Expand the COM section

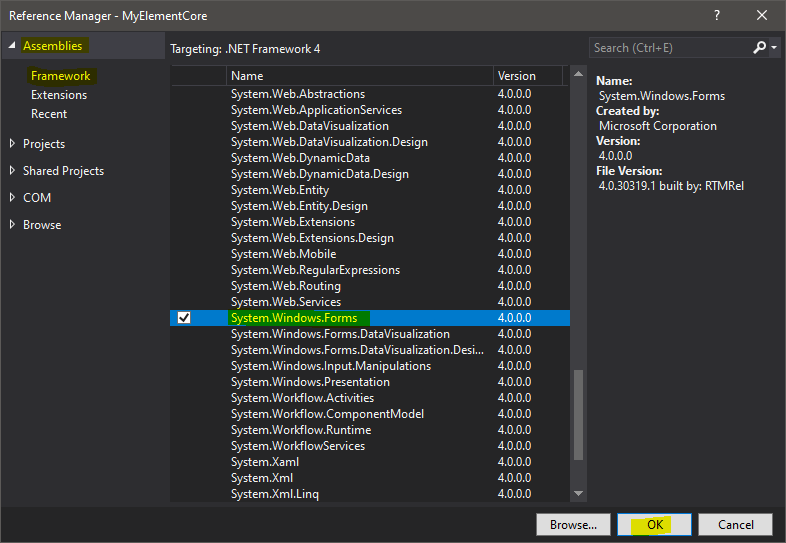click(12, 198)
